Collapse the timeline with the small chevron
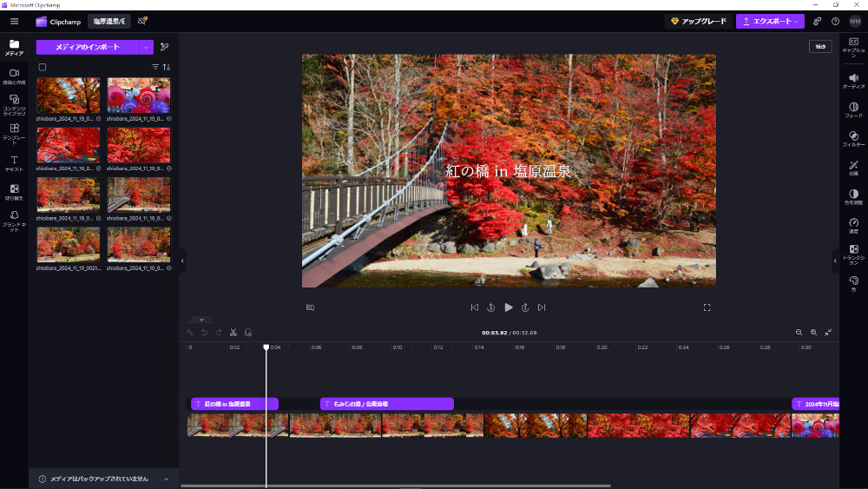 201,320
